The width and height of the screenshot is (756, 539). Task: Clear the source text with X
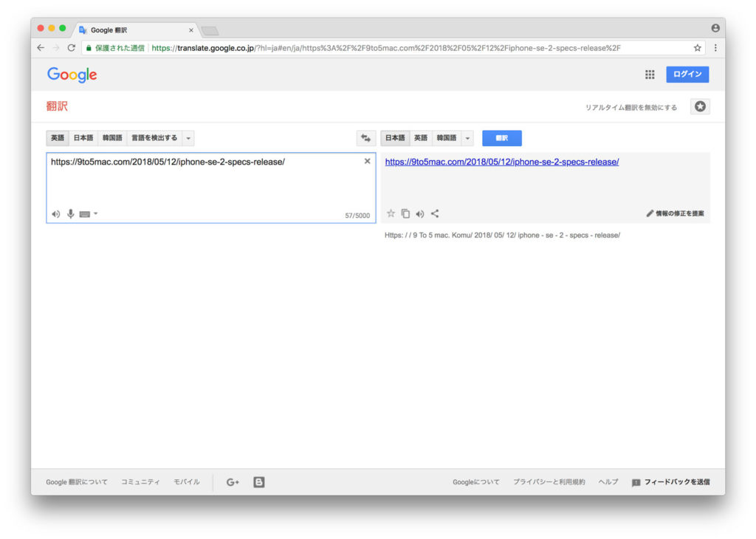(x=368, y=161)
